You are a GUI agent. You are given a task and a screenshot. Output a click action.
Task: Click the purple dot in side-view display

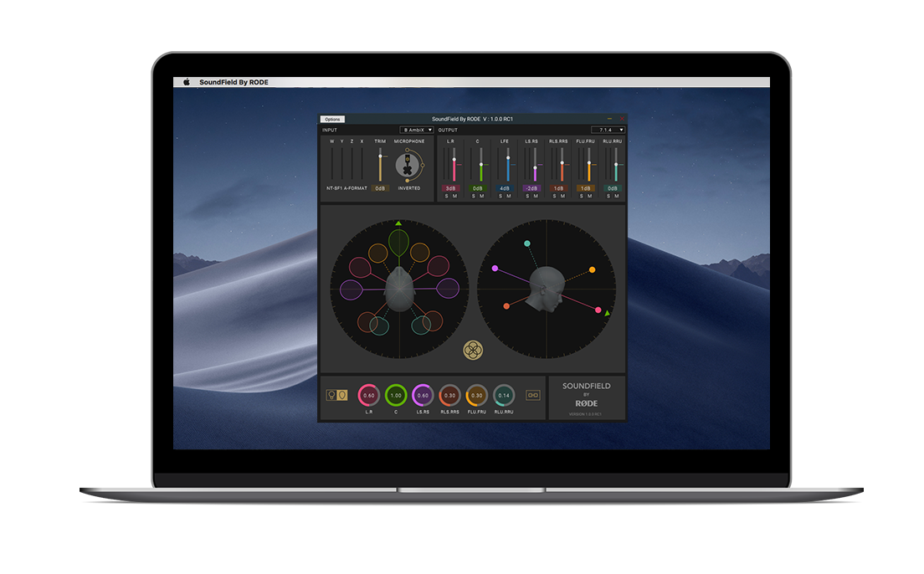495,268
